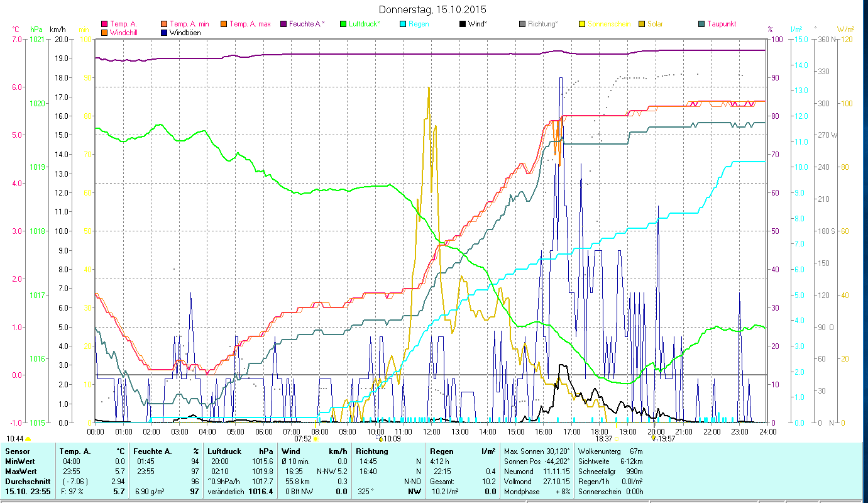Click the Sonnenschein legend label at top
The image size is (868, 503).
click(x=609, y=24)
